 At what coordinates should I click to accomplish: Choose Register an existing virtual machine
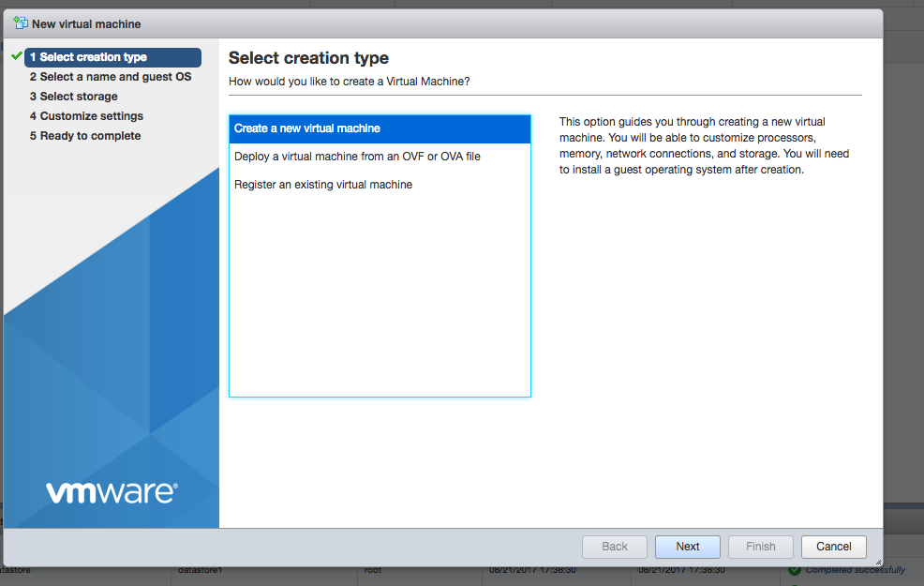(x=380, y=185)
